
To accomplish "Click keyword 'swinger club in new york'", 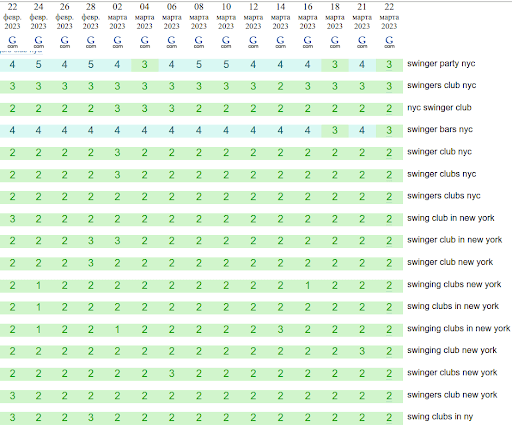I will [x=454, y=240].
